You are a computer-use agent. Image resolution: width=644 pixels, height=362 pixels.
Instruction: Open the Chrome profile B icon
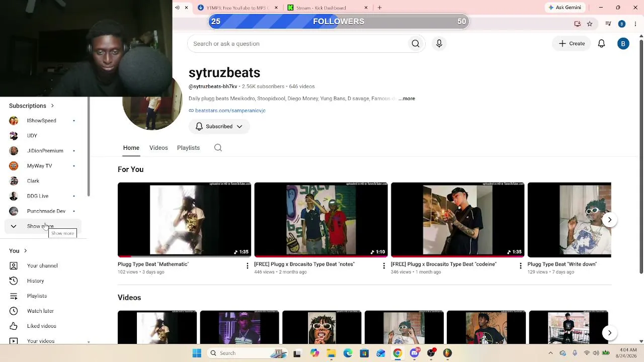[x=622, y=24]
